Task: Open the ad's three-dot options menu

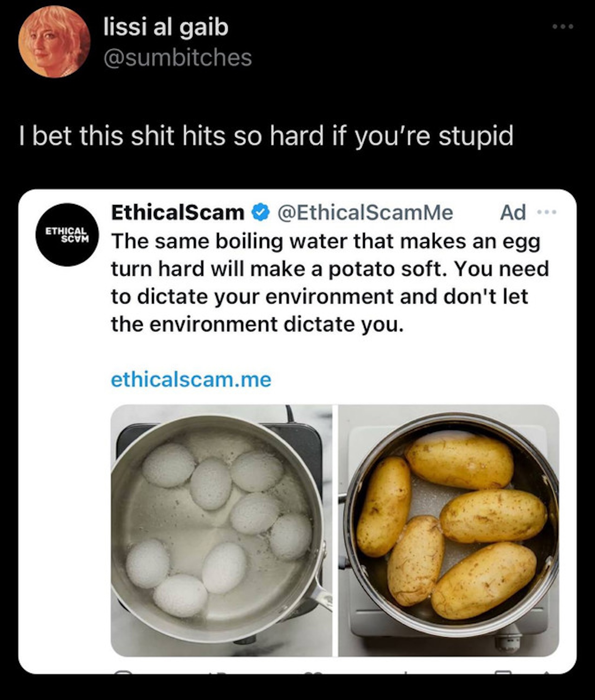Action: click(x=547, y=212)
